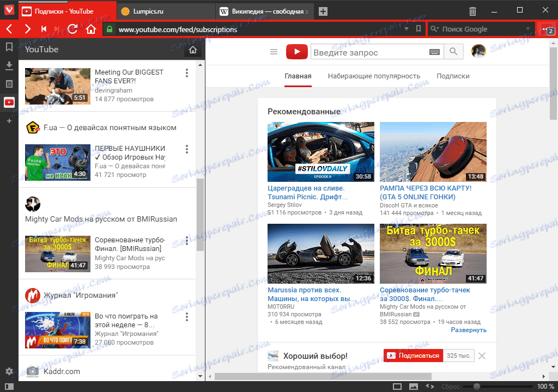Open the user account avatar
Screen dimensions: 558x392
(x=478, y=52)
